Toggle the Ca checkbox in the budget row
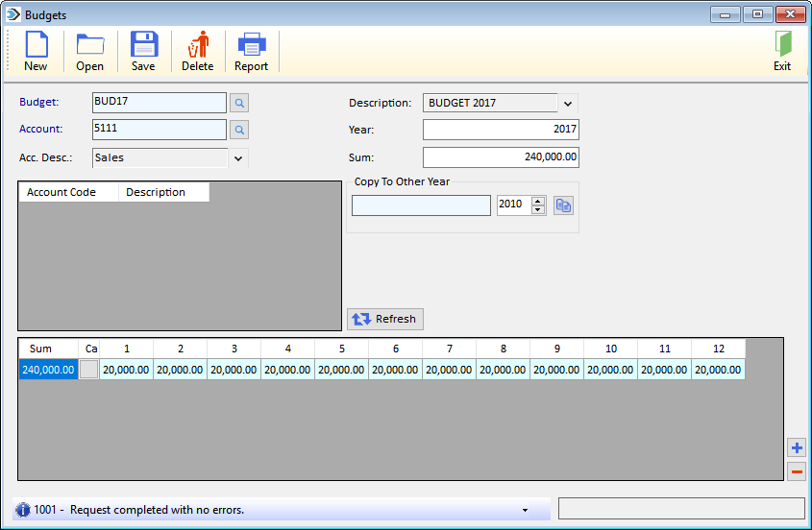 (x=89, y=370)
